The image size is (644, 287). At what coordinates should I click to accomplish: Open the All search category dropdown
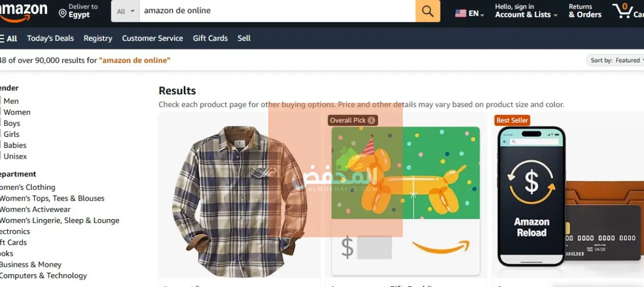[126, 11]
